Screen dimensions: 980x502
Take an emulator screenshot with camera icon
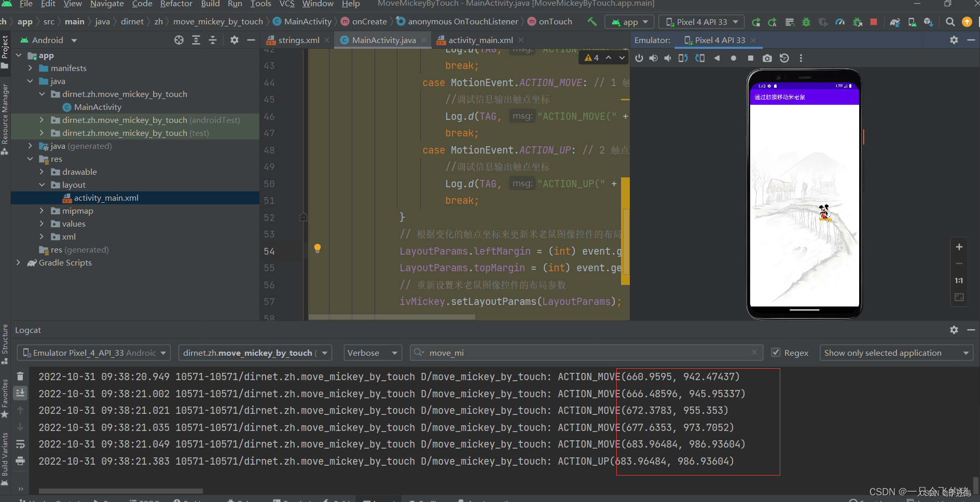point(767,58)
